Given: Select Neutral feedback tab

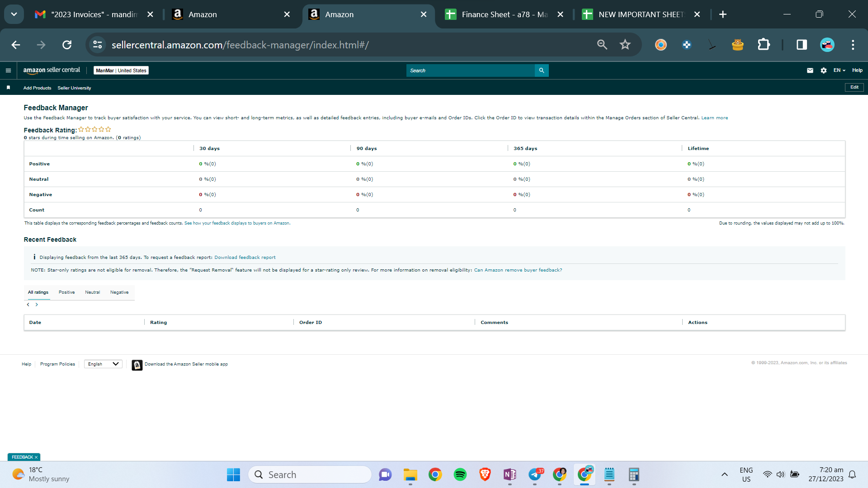Looking at the screenshot, I should point(93,292).
